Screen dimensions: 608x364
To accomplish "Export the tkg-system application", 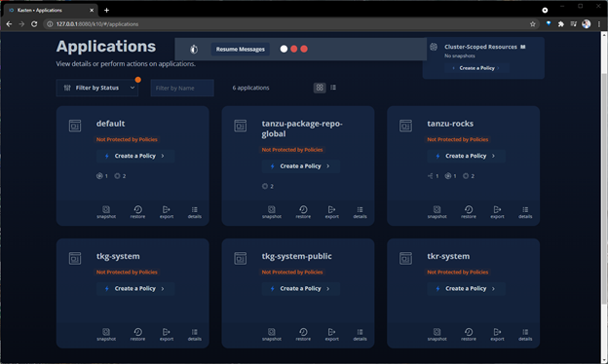I will (x=167, y=335).
